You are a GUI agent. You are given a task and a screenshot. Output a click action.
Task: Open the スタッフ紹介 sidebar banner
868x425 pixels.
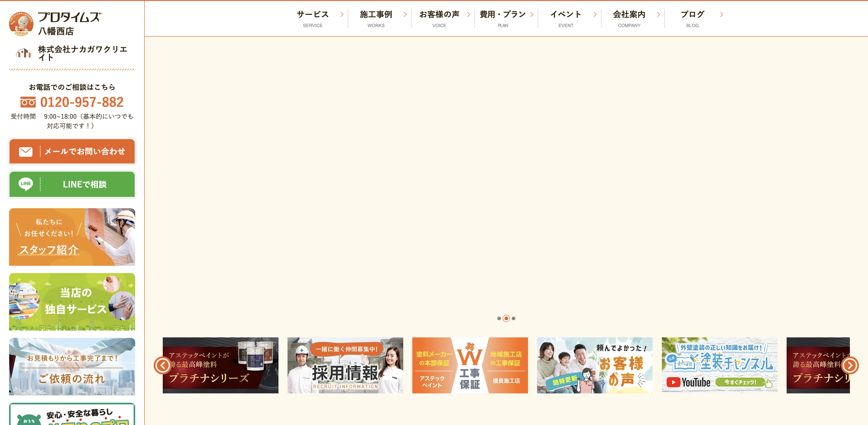pyautogui.click(x=72, y=237)
